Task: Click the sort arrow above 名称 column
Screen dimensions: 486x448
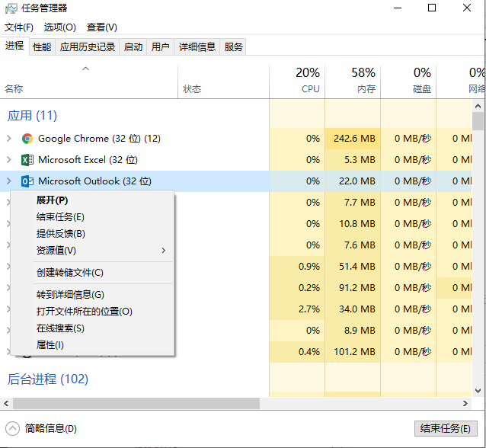Action: point(86,69)
